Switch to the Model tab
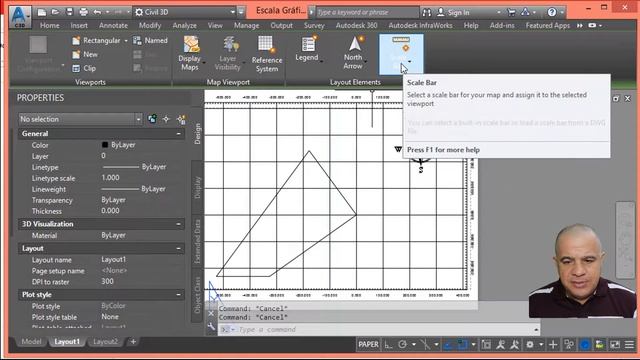The image size is (640, 360). pos(31,342)
